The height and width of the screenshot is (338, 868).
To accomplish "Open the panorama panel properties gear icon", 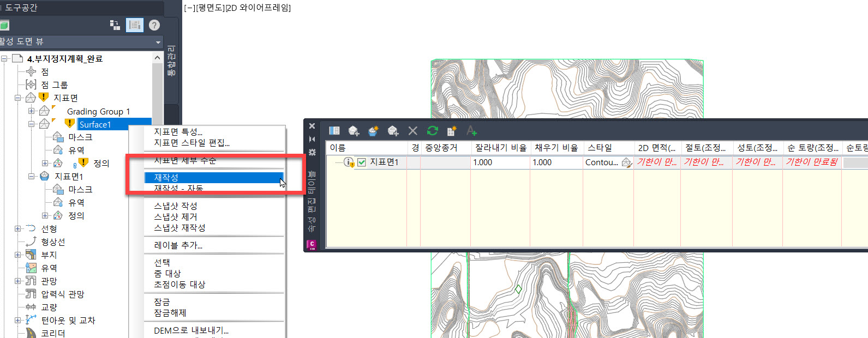I will coord(312,153).
